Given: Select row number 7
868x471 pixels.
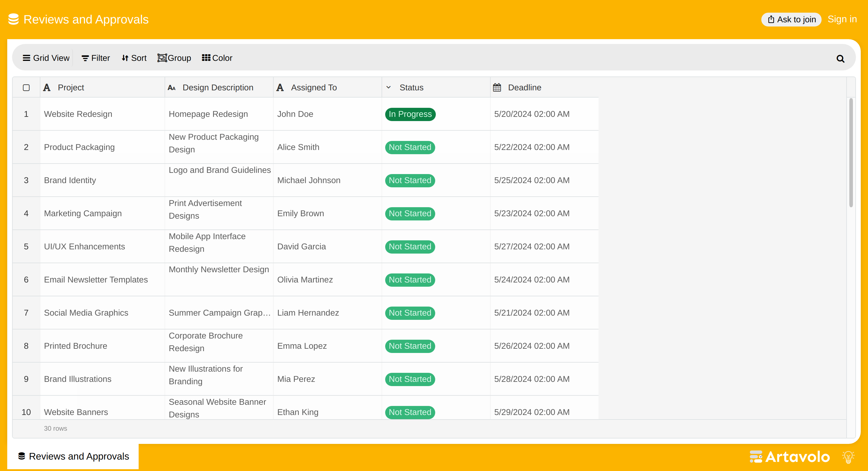Looking at the screenshot, I should [26, 313].
